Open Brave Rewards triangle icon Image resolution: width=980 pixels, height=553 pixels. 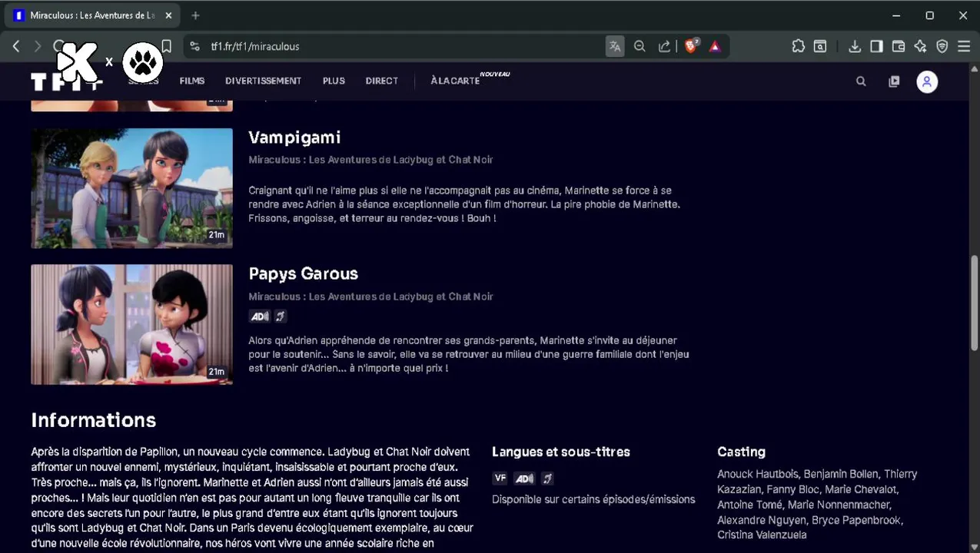[715, 46]
